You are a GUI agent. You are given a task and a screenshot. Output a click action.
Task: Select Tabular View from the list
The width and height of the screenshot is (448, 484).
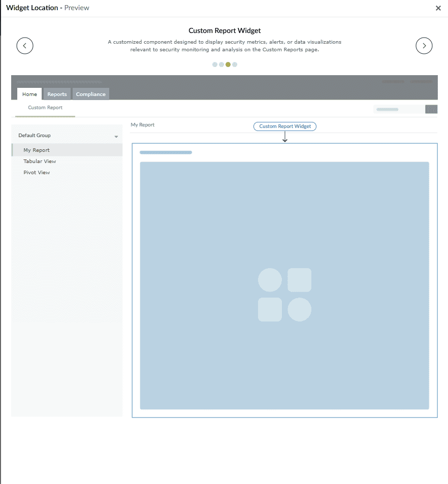[x=40, y=161]
